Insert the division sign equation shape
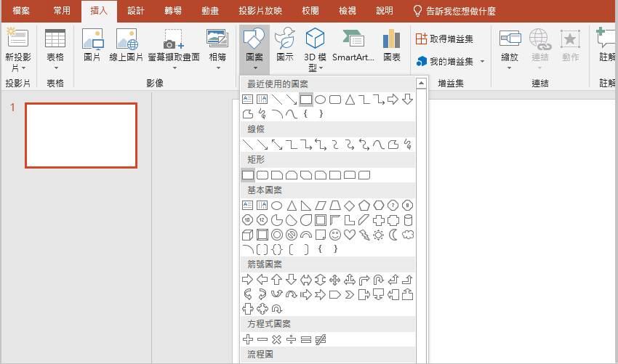618x364 pixels. (x=291, y=339)
